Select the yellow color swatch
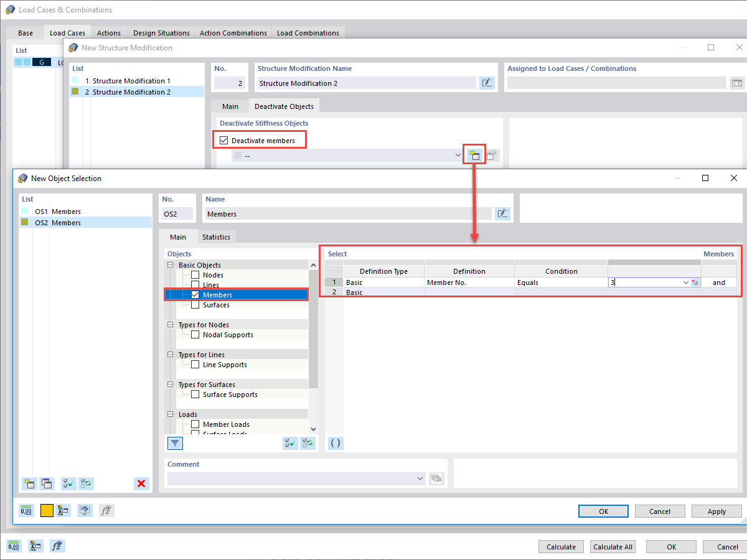 pos(46,510)
